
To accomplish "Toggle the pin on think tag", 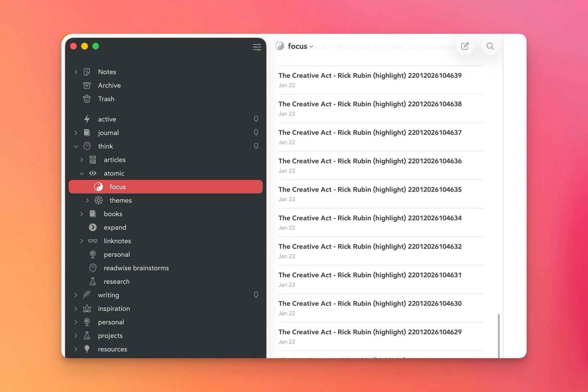I will tap(256, 146).
